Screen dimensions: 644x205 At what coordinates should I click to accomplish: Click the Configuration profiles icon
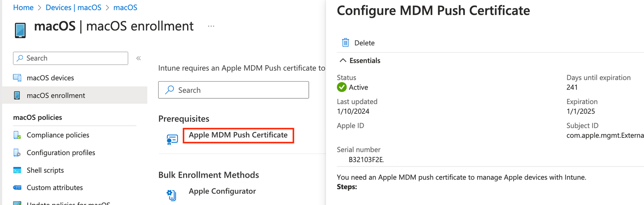pyautogui.click(x=17, y=153)
